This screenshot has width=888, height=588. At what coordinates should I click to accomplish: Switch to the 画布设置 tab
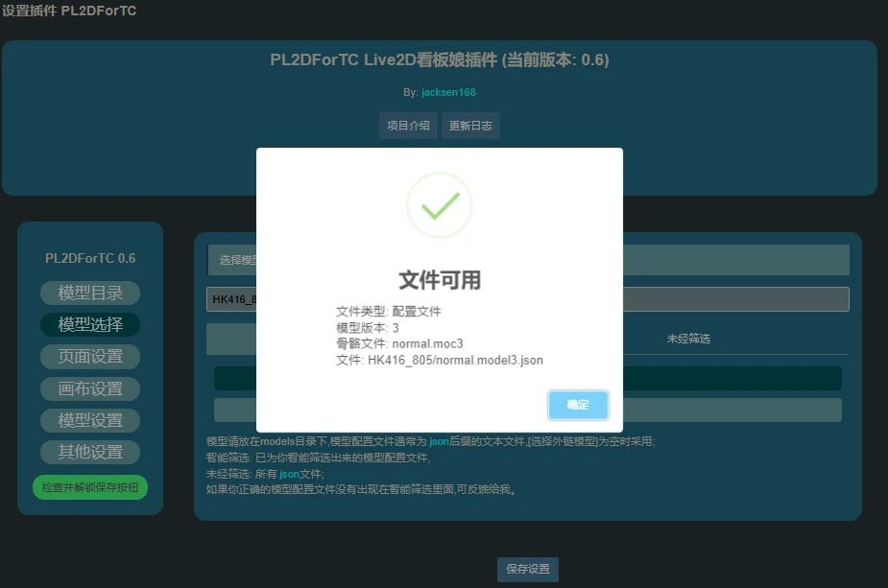click(x=90, y=388)
